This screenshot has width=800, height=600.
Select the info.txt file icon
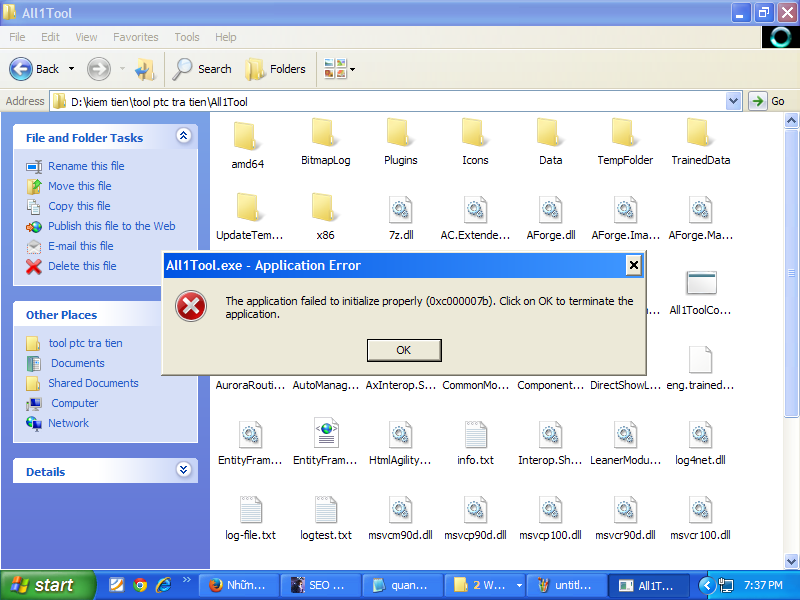(x=475, y=435)
